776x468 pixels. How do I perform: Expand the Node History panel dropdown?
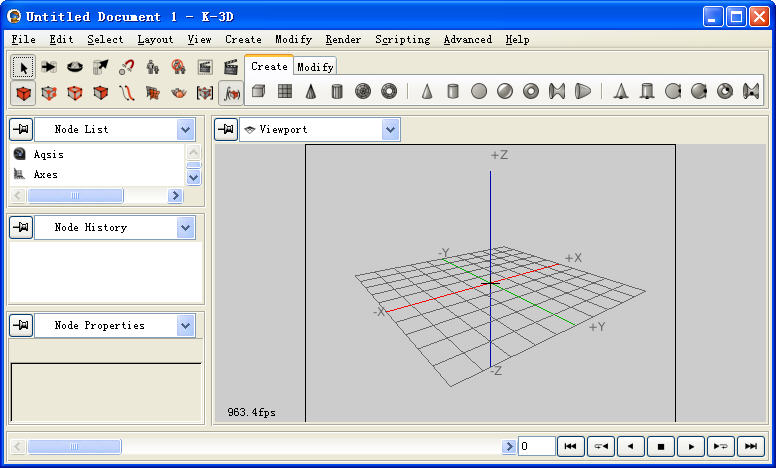coord(185,227)
